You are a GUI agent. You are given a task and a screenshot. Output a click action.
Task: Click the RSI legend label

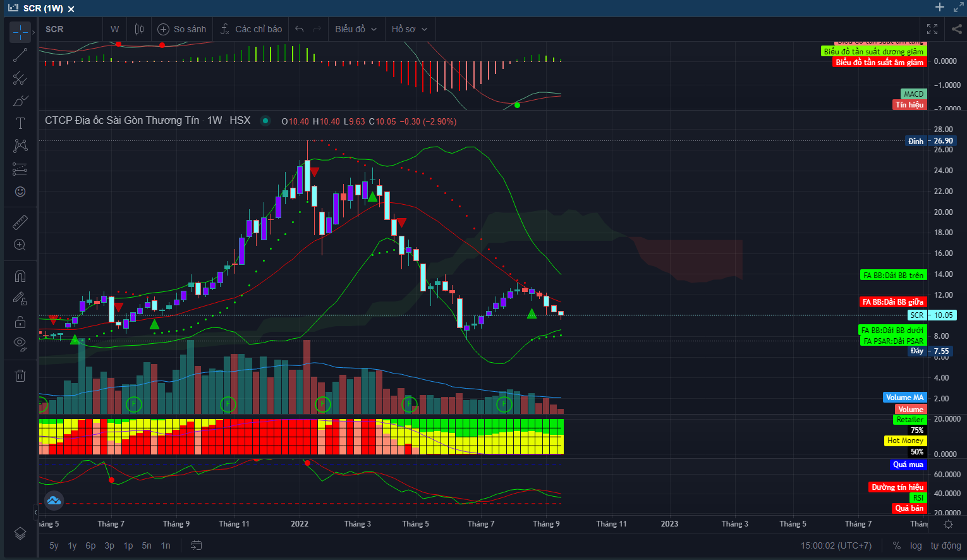point(918,498)
